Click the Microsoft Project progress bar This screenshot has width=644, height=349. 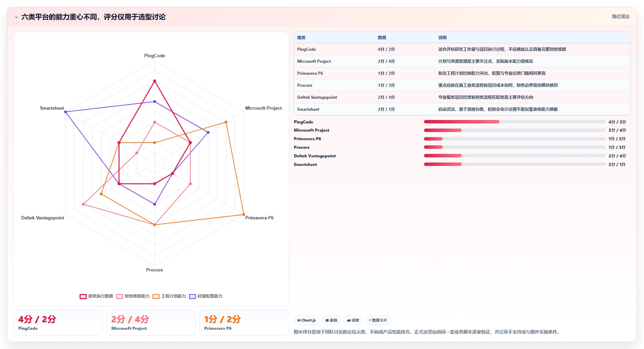pyautogui.click(x=515, y=130)
